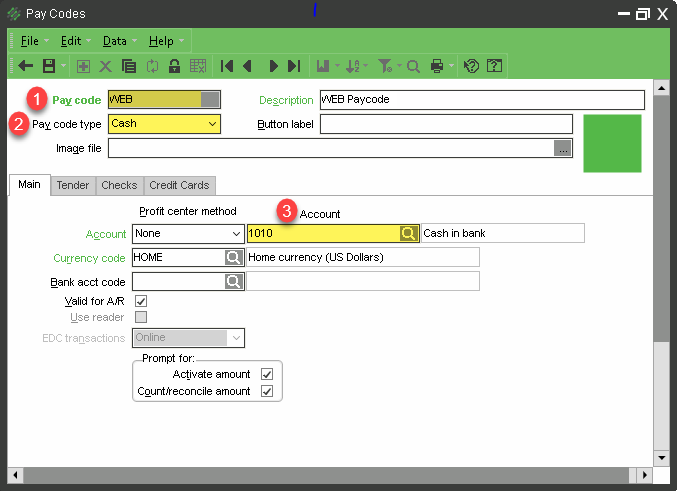This screenshot has width=677, height=491.
Task: Click the printer icon
Action: pyautogui.click(x=437, y=66)
